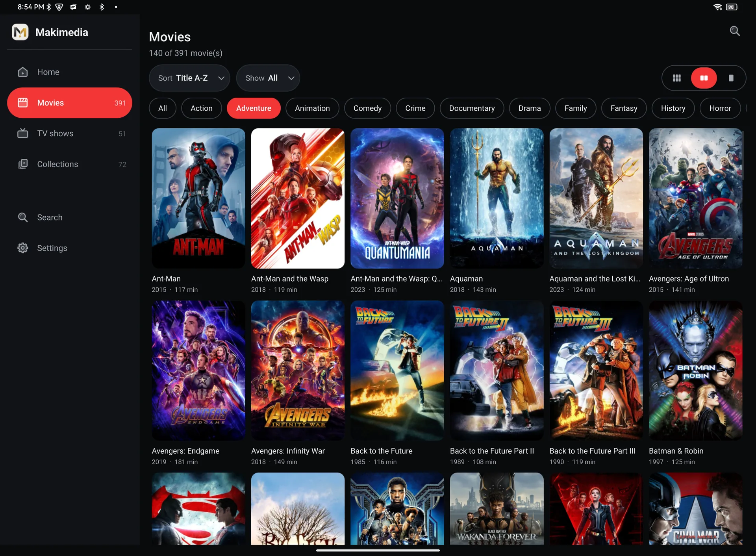Click the Makimedia logo icon
756x556 pixels.
coord(20,32)
